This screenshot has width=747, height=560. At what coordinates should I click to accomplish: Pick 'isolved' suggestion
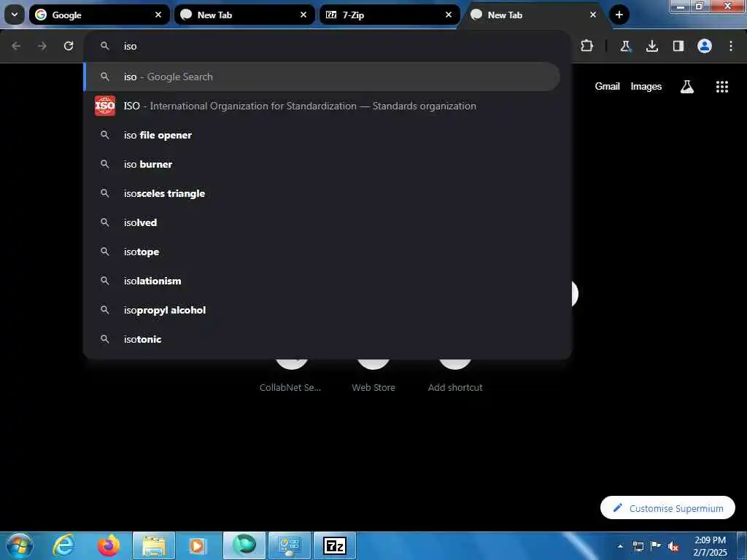pos(322,222)
